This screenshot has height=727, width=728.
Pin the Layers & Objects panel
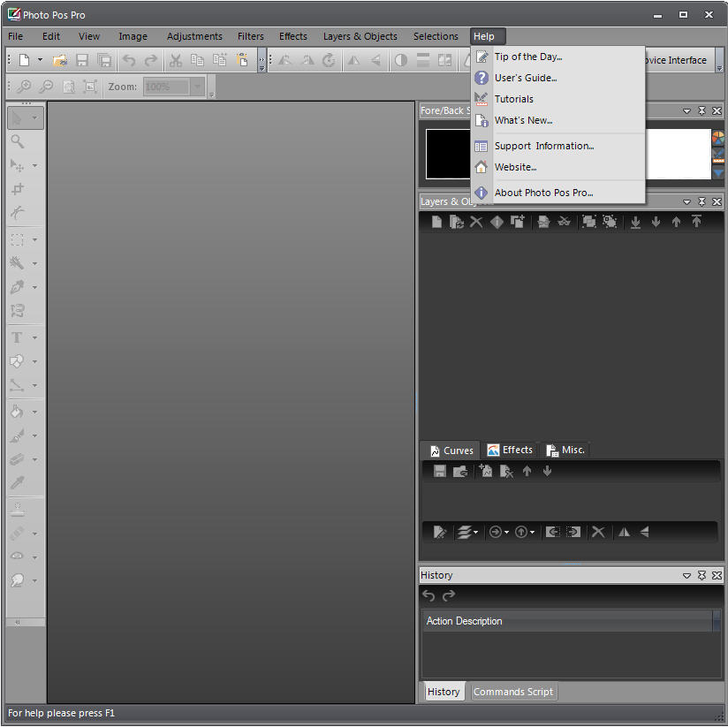(x=702, y=201)
